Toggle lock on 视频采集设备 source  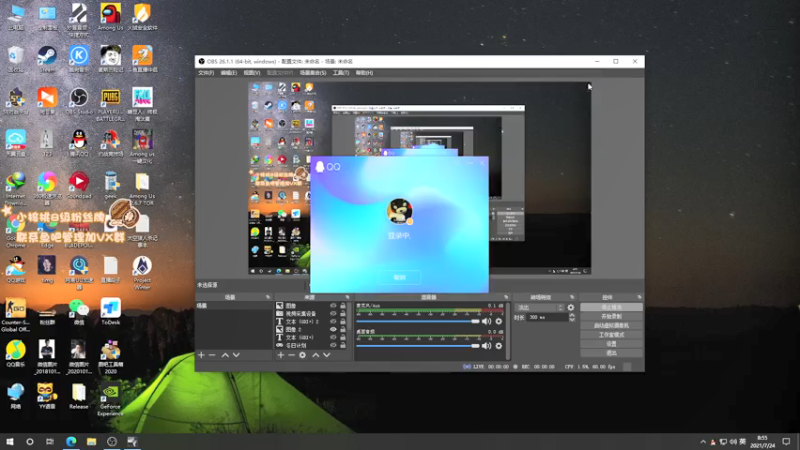[343, 314]
